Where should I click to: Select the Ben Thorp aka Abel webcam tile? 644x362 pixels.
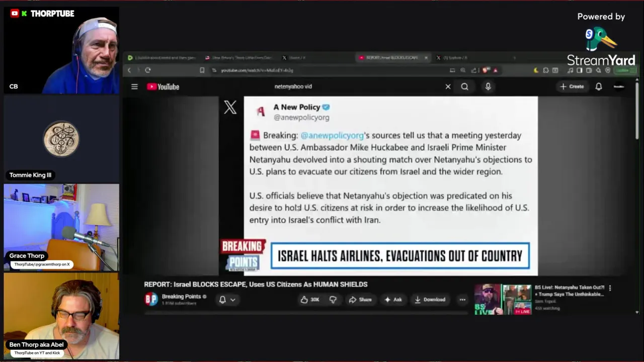(x=61, y=315)
